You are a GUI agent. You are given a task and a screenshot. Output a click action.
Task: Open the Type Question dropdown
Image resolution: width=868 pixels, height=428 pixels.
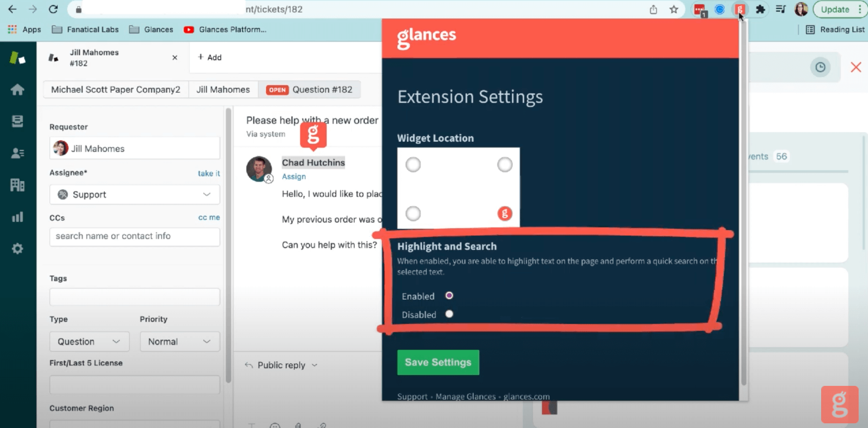click(89, 342)
